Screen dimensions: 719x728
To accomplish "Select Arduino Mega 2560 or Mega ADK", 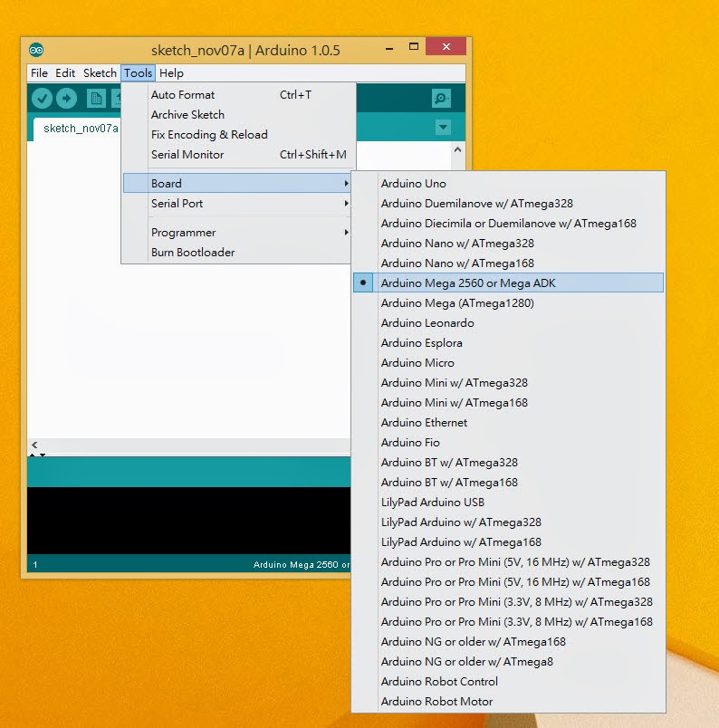I will [x=508, y=283].
